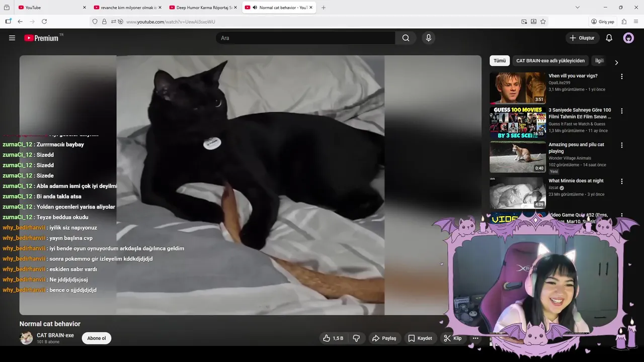The width and height of the screenshot is (644, 362).
Task: Subscribe using the Abone ol button
Action: point(97,338)
